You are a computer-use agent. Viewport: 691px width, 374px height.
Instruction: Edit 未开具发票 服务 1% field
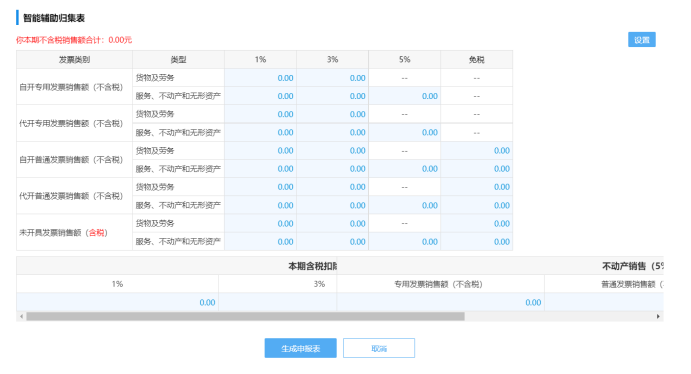(260, 241)
